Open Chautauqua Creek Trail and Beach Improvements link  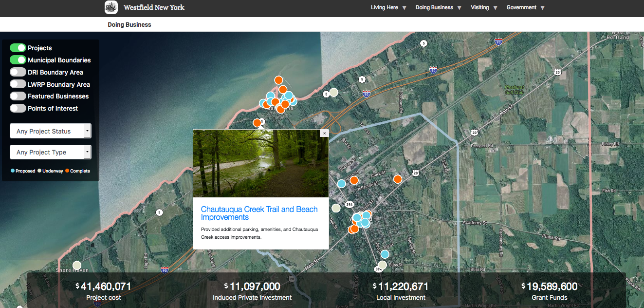coord(259,213)
